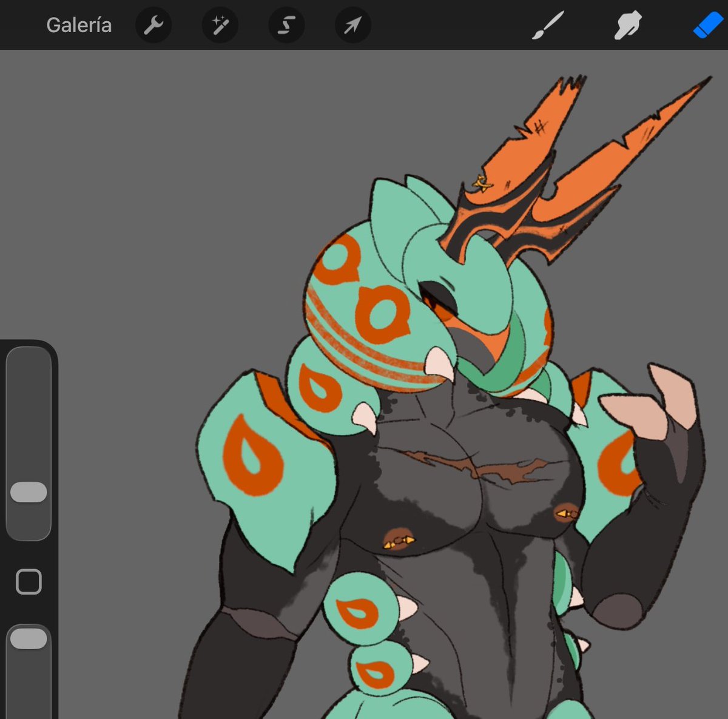Image resolution: width=728 pixels, height=719 pixels.
Task: Select the Eraser tool
Action: [x=707, y=25]
